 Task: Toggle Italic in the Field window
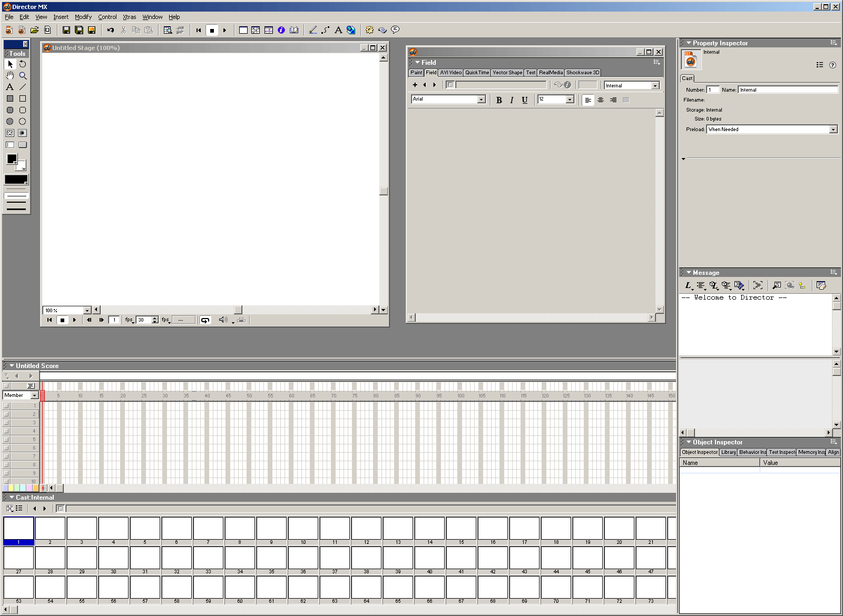coord(512,100)
